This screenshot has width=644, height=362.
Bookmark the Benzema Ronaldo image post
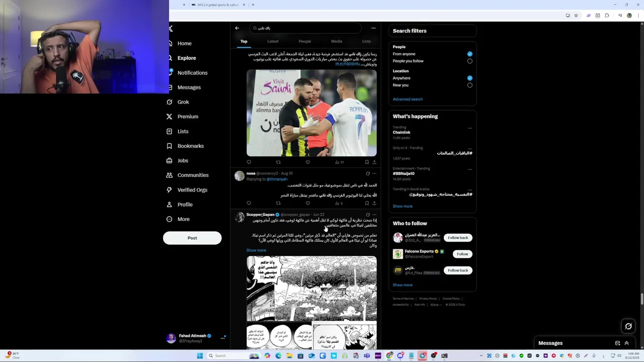[x=367, y=162]
